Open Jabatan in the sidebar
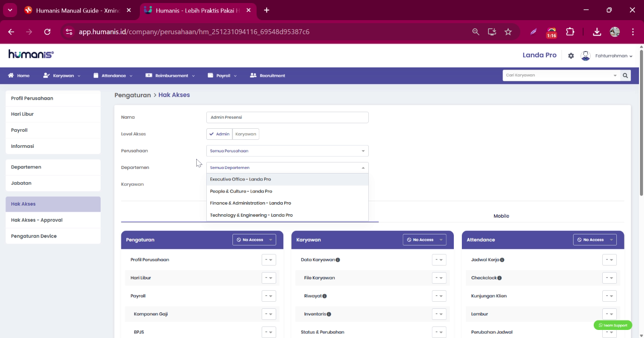 point(53,183)
